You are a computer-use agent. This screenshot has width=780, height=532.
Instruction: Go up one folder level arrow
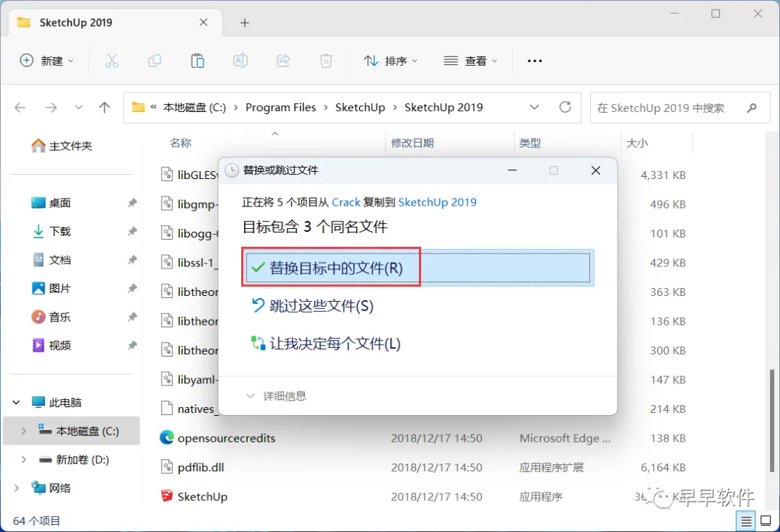[105, 108]
